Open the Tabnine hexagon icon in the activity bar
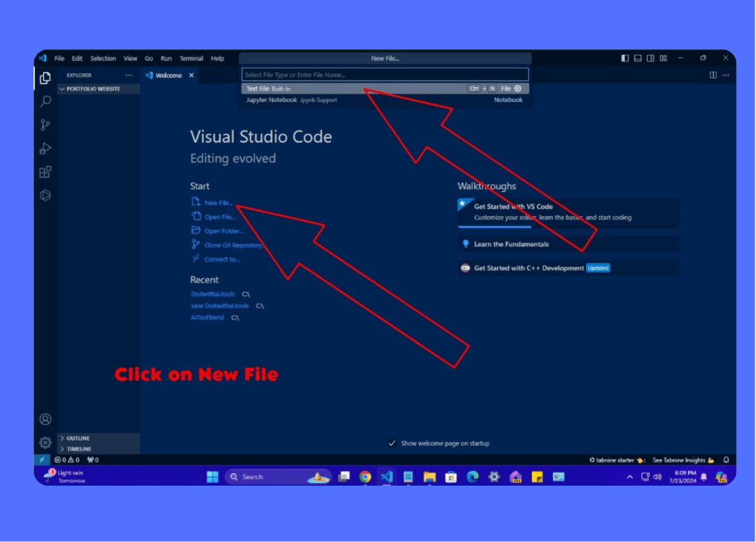 tap(46, 195)
